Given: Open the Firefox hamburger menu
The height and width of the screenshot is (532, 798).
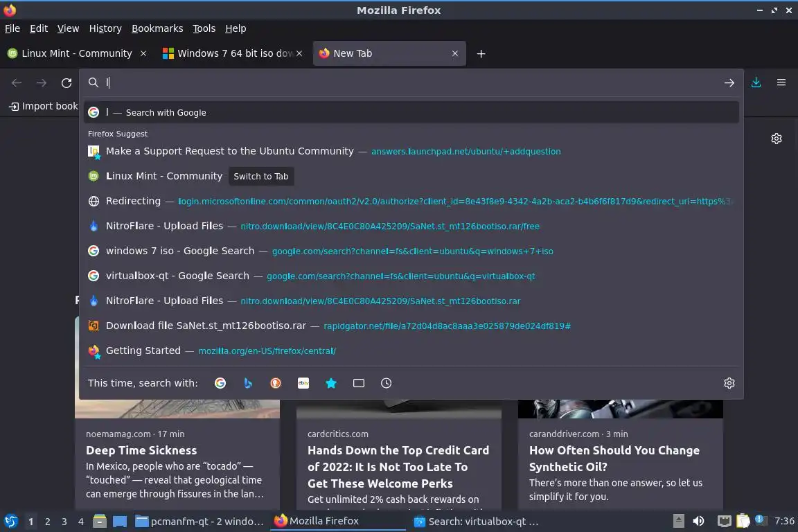Looking at the screenshot, I should [x=781, y=82].
